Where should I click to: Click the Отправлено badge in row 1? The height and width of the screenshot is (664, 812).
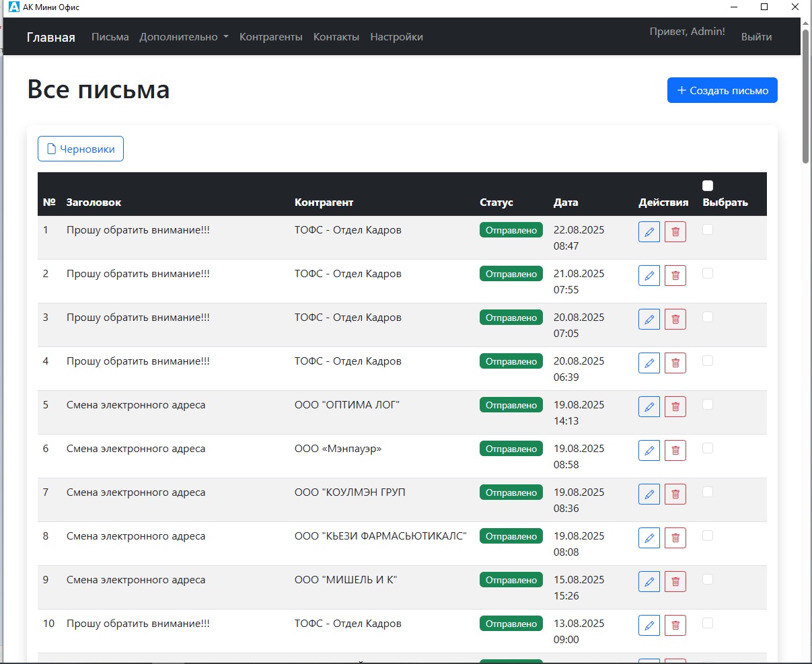click(511, 230)
